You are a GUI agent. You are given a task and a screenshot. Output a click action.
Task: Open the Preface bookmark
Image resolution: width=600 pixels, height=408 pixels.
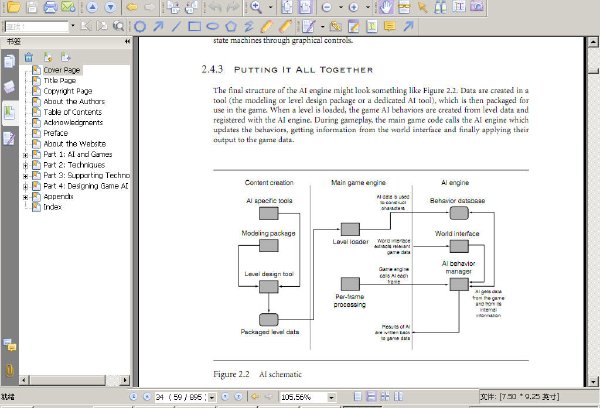[55, 133]
